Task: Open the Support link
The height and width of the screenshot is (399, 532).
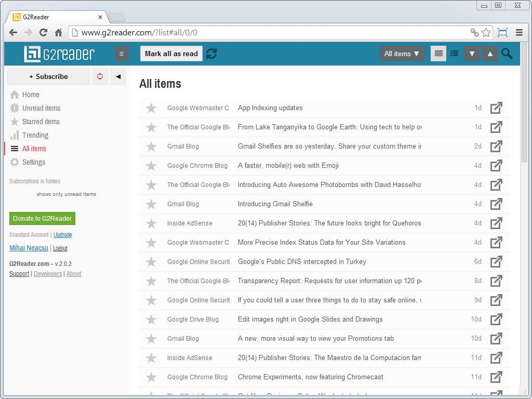Action: [x=19, y=274]
